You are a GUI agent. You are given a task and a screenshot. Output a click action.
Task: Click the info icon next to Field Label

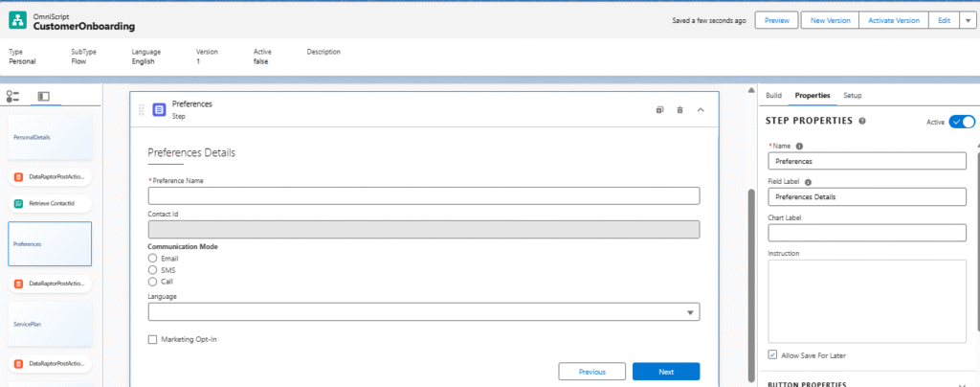pyautogui.click(x=809, y=181)
